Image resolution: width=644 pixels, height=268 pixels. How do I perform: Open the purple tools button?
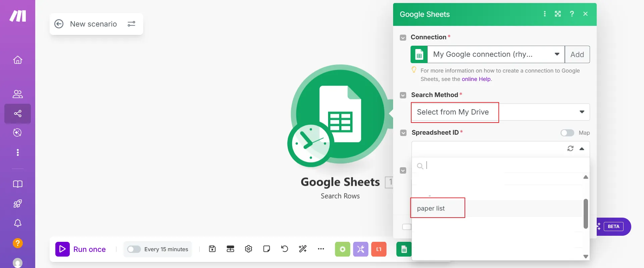pos(361,249)
